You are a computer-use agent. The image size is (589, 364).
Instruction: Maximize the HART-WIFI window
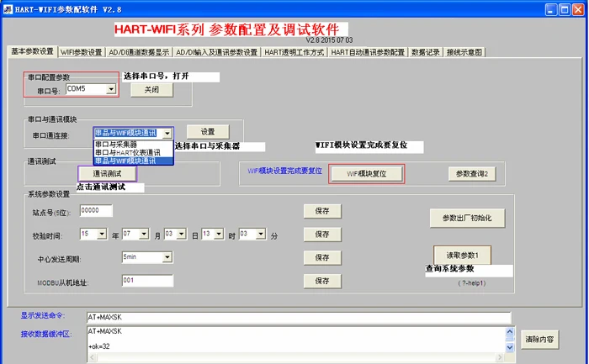pos(565,10)
